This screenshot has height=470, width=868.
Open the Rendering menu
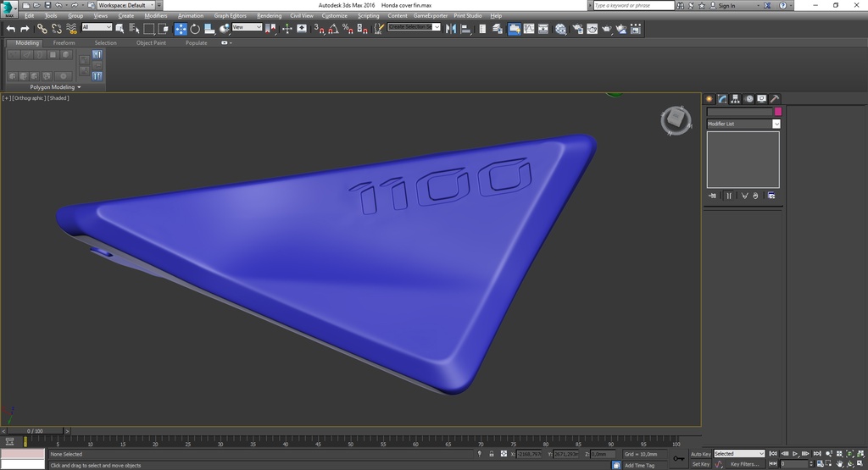[269, 15]
